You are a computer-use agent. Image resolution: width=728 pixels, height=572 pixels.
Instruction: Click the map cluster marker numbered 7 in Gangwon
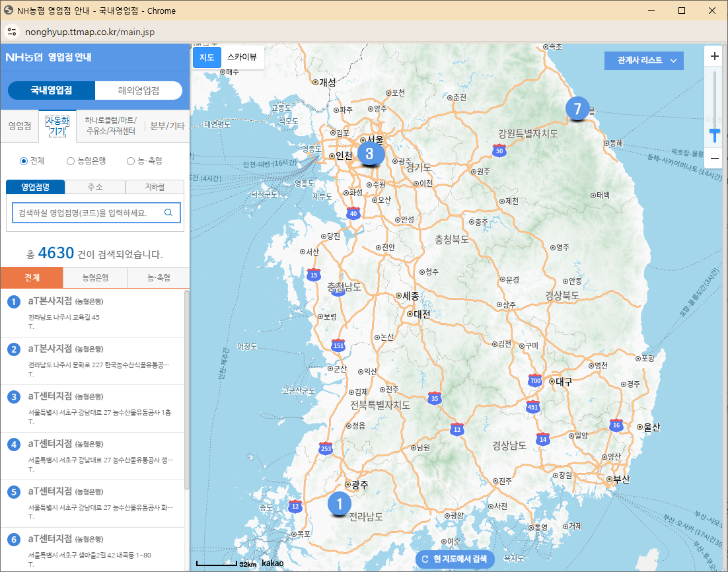click(577, 108)
